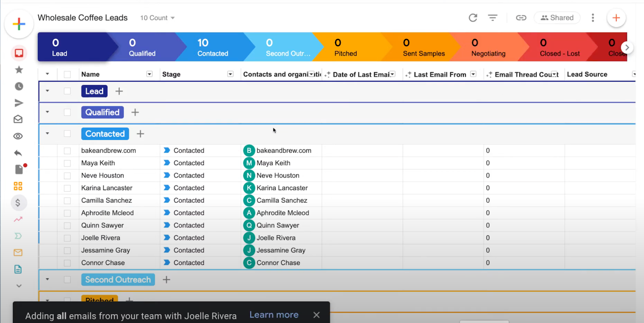Click the Second Outreach colored group label
Viewport: 644px width, 323px height.
tap(118, 280)
